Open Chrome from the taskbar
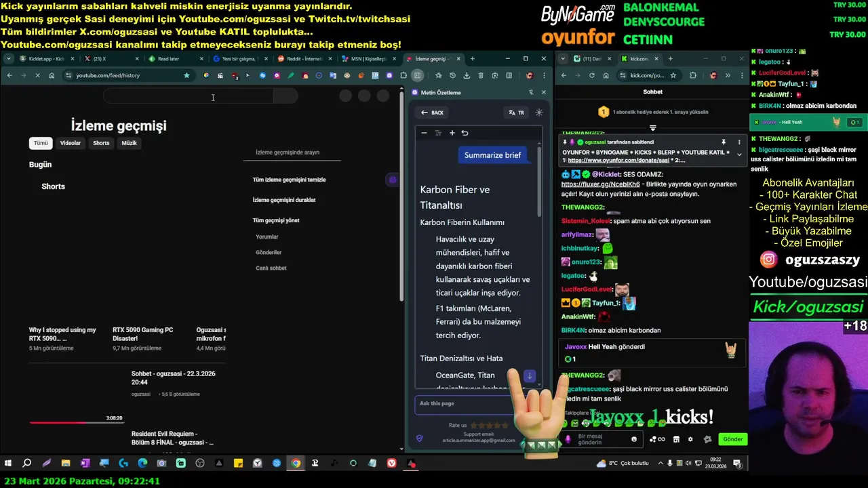Screen dimensions: 868x488 click(x=296, y=464)
